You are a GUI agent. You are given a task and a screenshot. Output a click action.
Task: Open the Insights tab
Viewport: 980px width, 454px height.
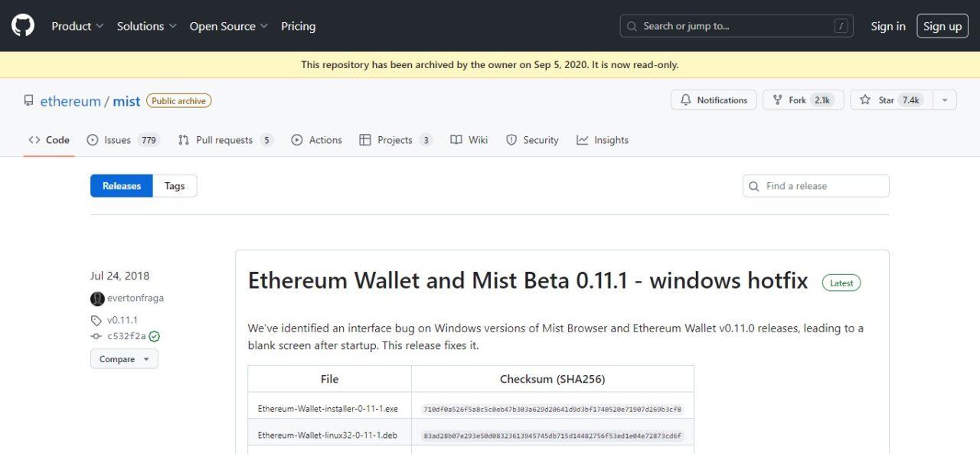click(603, 140)
